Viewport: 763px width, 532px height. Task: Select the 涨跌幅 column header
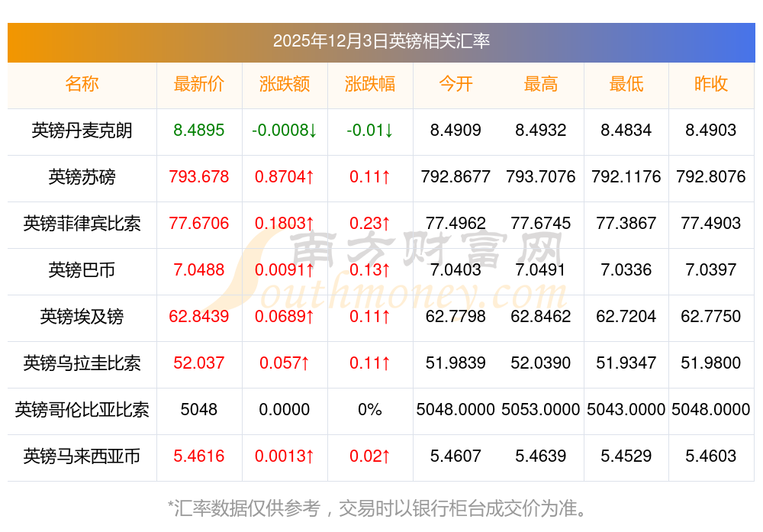click(x=369, y=84)
